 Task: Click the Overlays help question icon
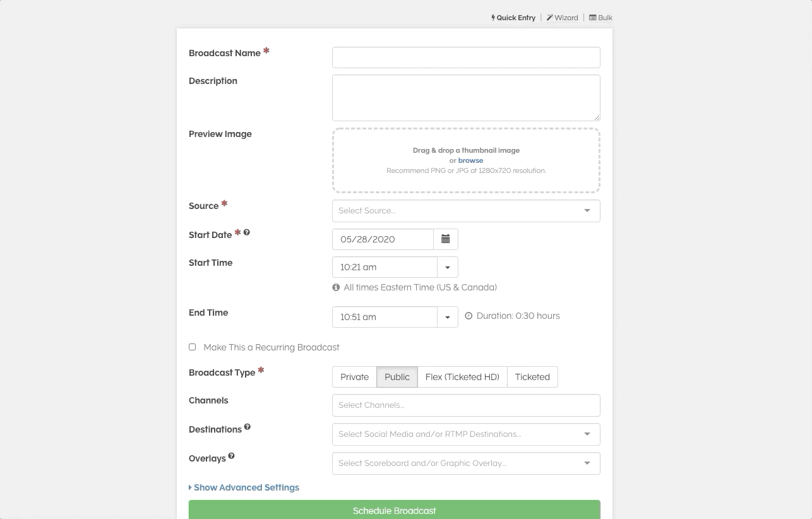pyautogui.click(x=232, y=456)
